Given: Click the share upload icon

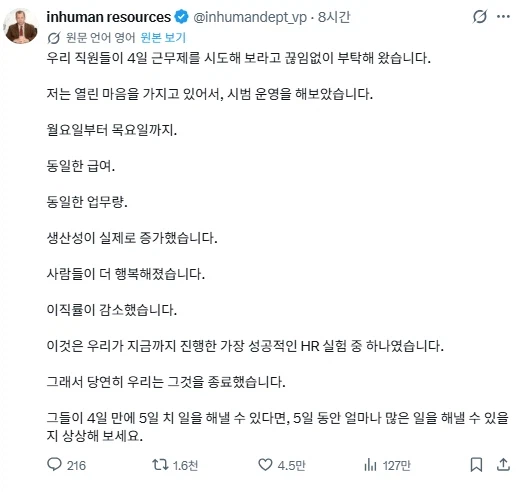Looking at the screenshot, I should 503,464.
